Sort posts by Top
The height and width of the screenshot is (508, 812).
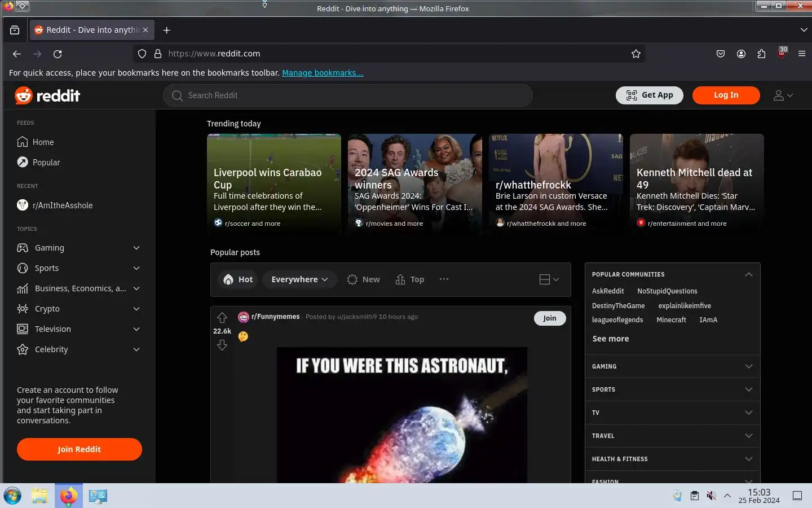(410, 279)
